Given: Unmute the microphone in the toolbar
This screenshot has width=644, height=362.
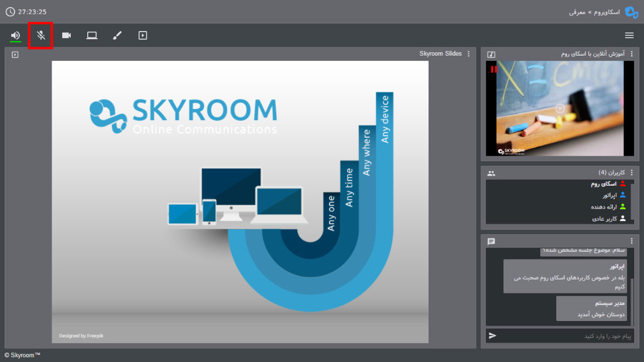Looking at the screenshot, I should click(40, 35).
